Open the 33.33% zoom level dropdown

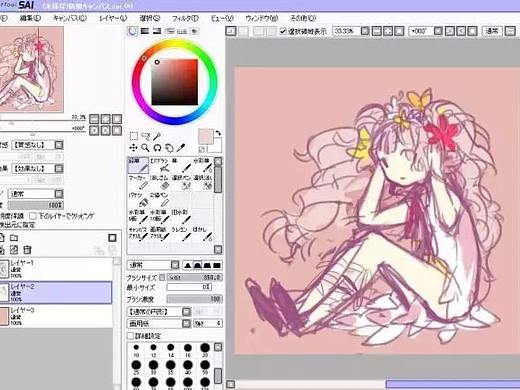pyautogui.click(x=365, y=31)
